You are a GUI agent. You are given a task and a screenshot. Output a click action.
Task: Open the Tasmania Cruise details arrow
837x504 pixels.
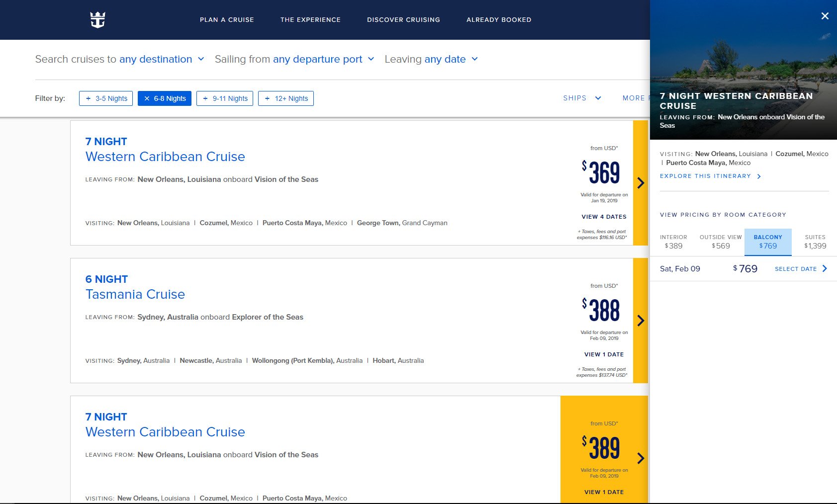point(641,321)
